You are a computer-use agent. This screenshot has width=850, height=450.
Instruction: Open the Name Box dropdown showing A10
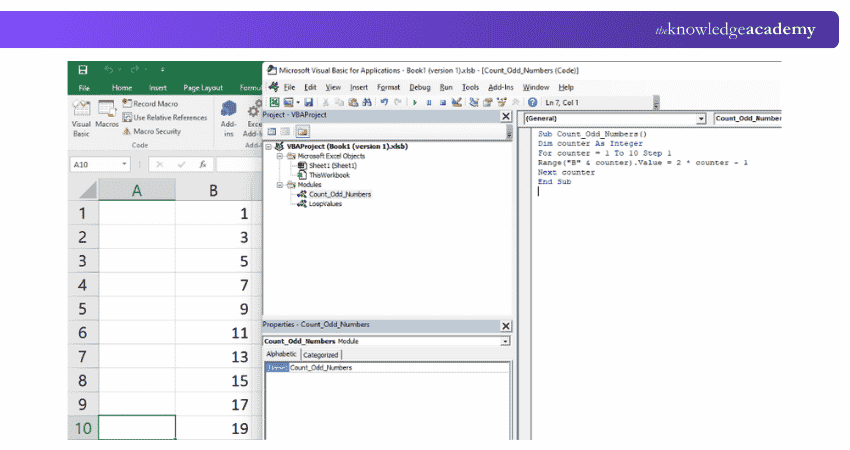(x=124, y=164)
